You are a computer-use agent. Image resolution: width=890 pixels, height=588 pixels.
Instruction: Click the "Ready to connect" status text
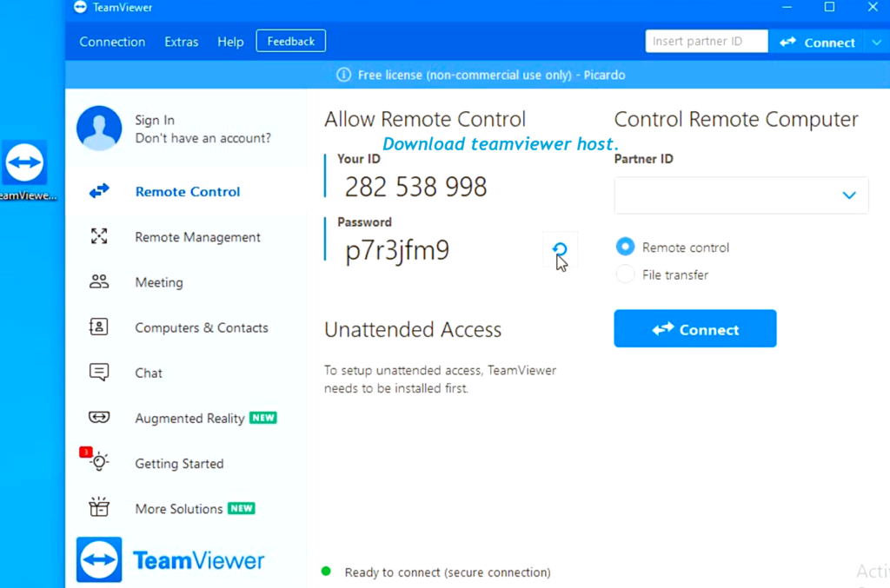(x=448, y=572)
